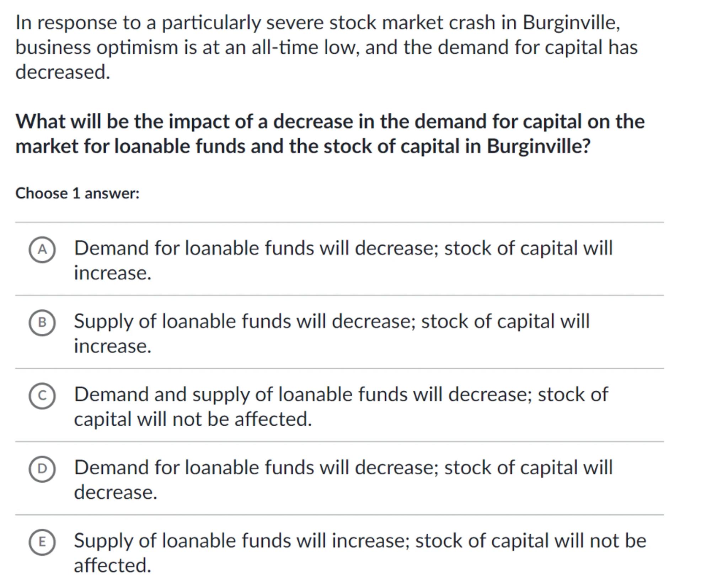728x582 pixels.
Task: Click 'decrease.' on option D's second line
Action: 116,492
